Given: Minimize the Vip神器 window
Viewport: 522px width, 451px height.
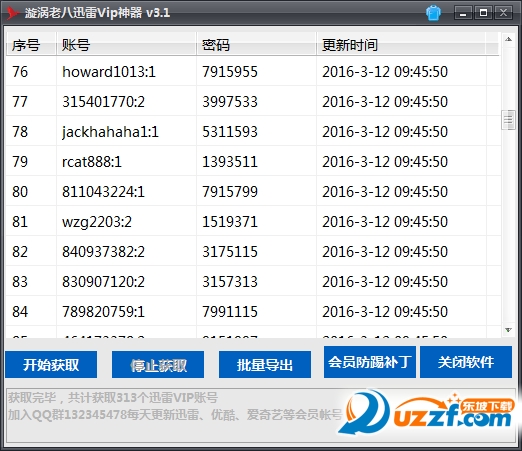Looking at the screenshot, I should 463,13.
